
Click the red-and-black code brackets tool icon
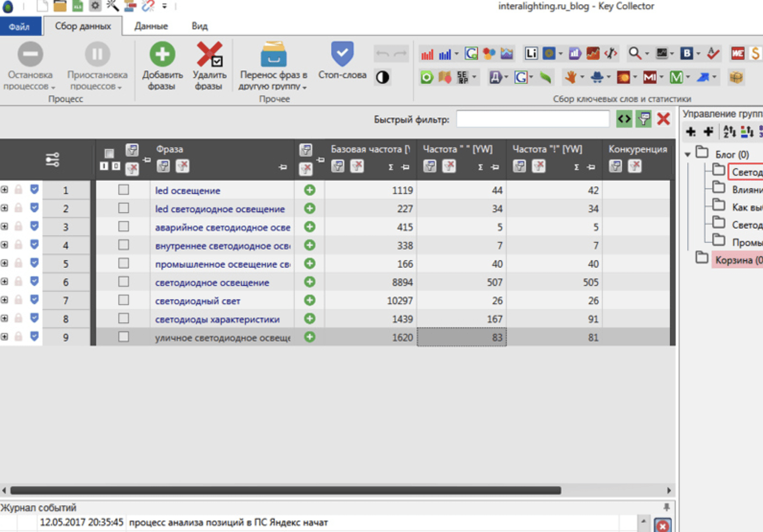[611, 53]
